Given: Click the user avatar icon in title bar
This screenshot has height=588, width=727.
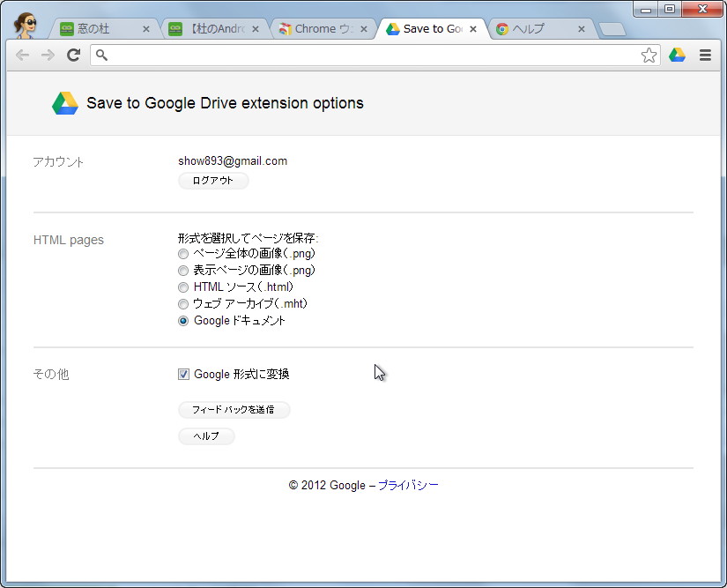Looking at the screenshot, I should [26, 26].
